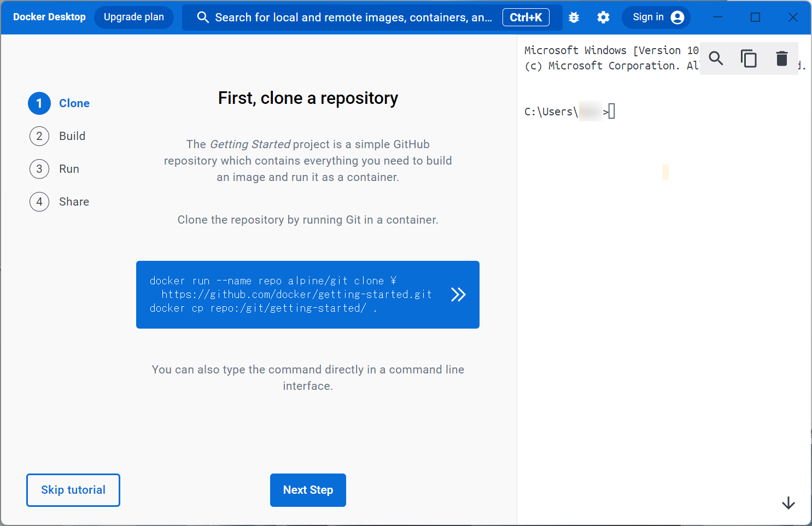Run the clone command using the double-arrow icon
This screenshot has height=526, width=812.
pyautogui.click(x=458, y=295)
